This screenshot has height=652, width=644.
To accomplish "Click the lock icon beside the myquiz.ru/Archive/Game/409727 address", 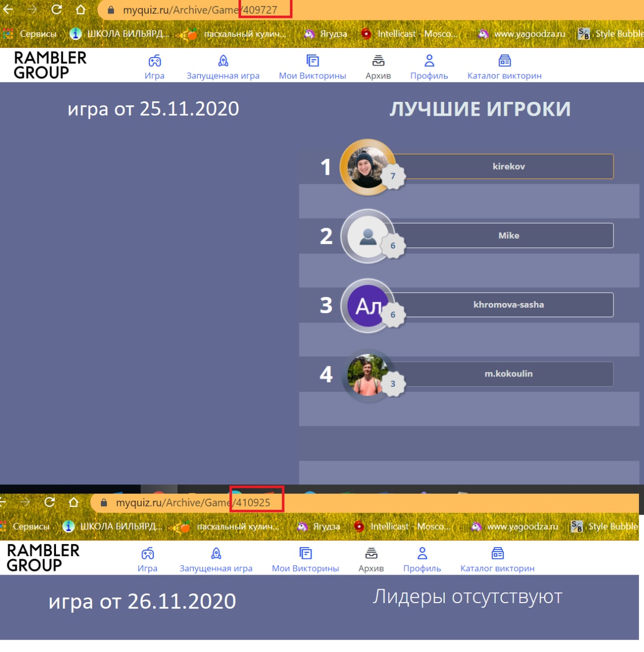I will [111, 10].
